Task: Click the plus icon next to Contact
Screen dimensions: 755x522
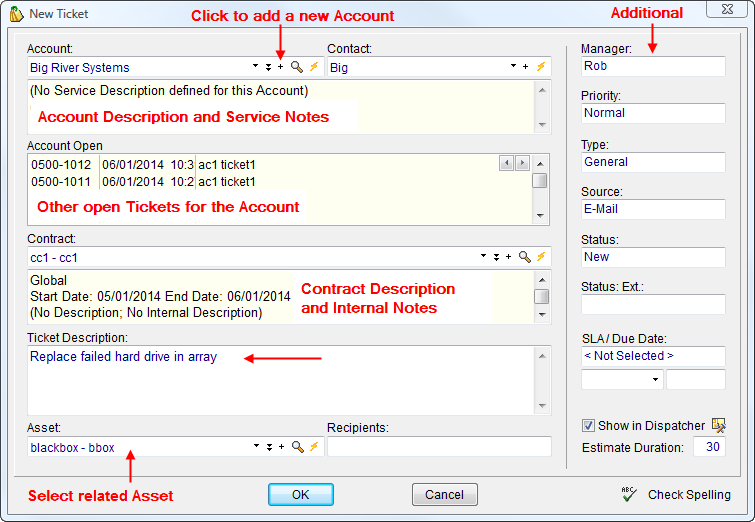Action: pyautogui.click(x=526, y=68)
